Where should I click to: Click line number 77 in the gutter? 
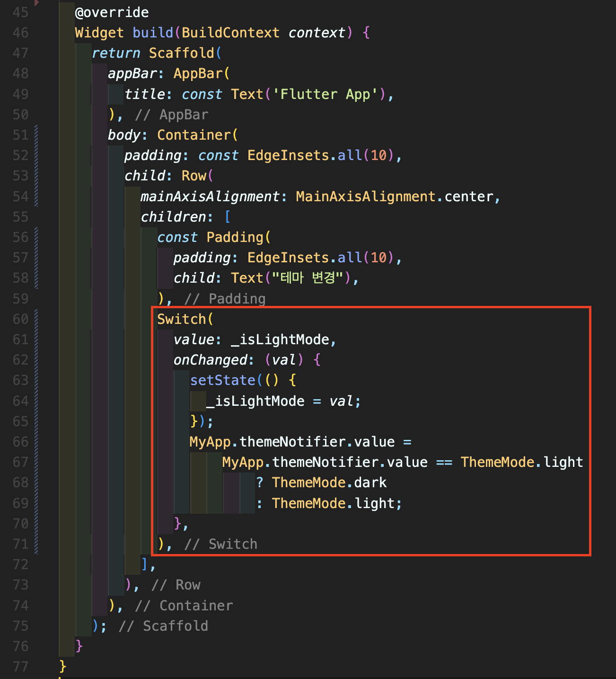click(20, 667)
